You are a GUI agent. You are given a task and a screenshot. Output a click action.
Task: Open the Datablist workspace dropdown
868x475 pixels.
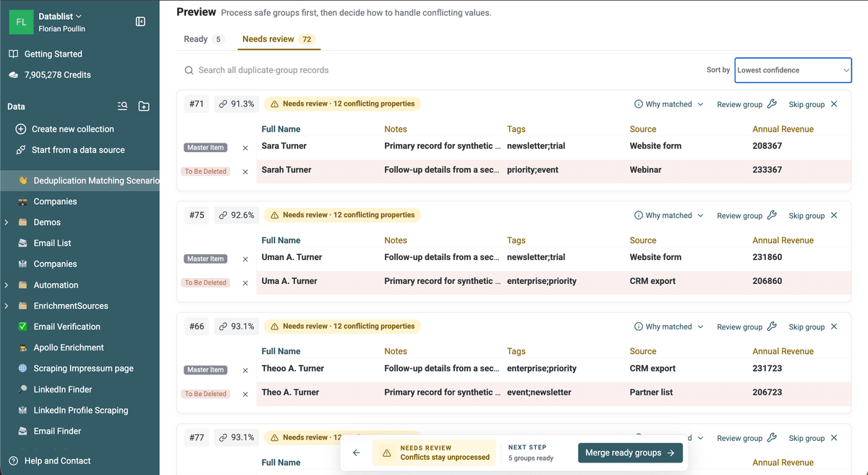pyautogui.click(x=60, y=16)
